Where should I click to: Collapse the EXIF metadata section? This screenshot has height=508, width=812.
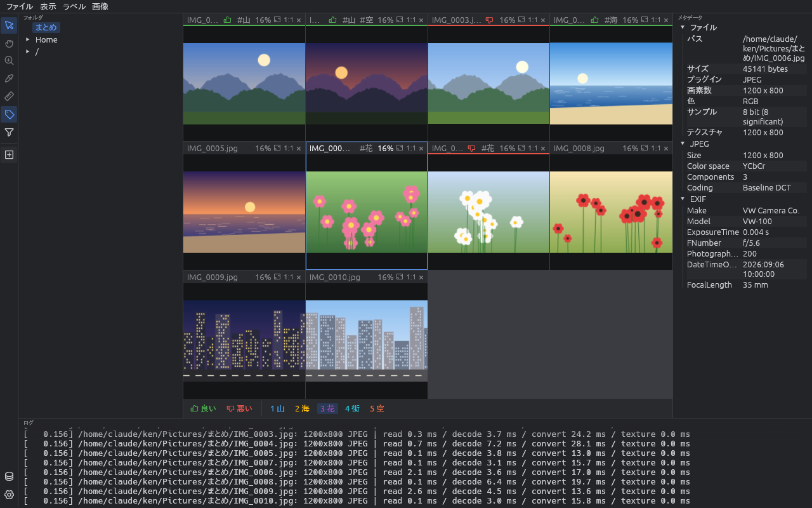tap(683, 199)
